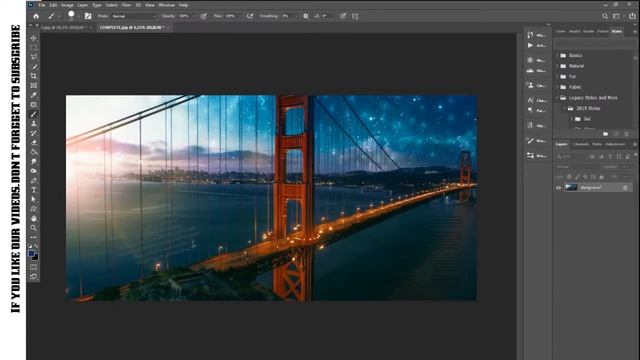Open the File menu

pos(42,5)
